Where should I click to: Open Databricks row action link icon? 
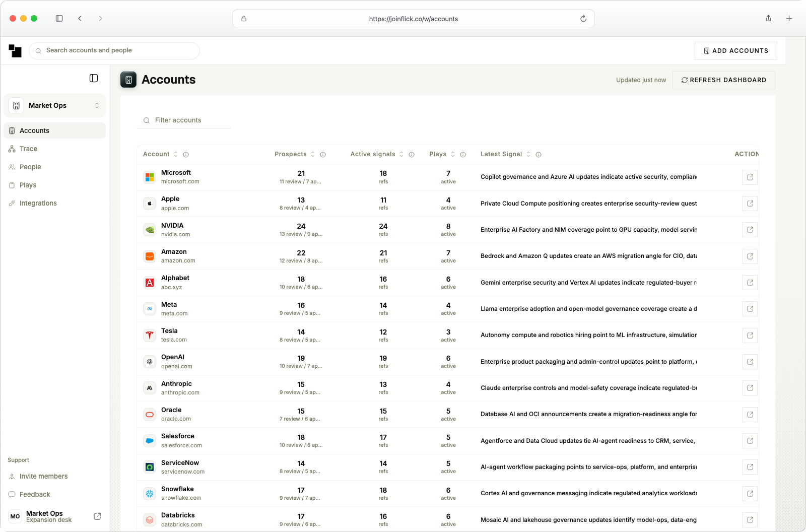(750, 520)
